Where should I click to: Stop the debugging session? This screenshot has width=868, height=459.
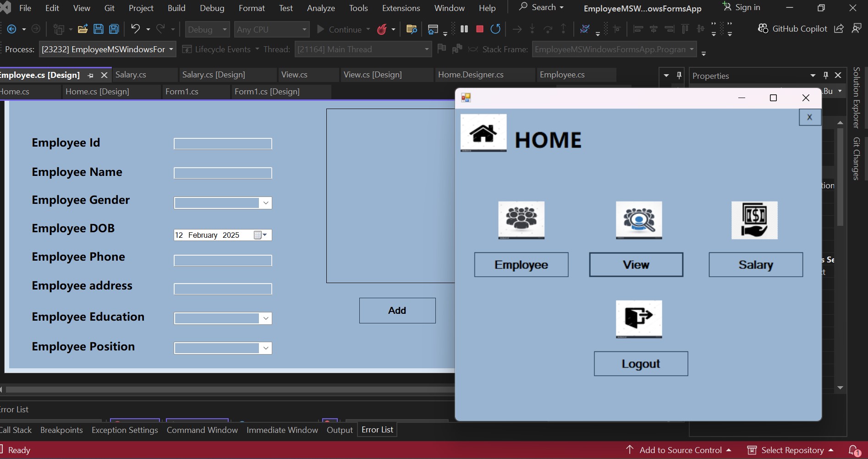[x=479, y=29]
